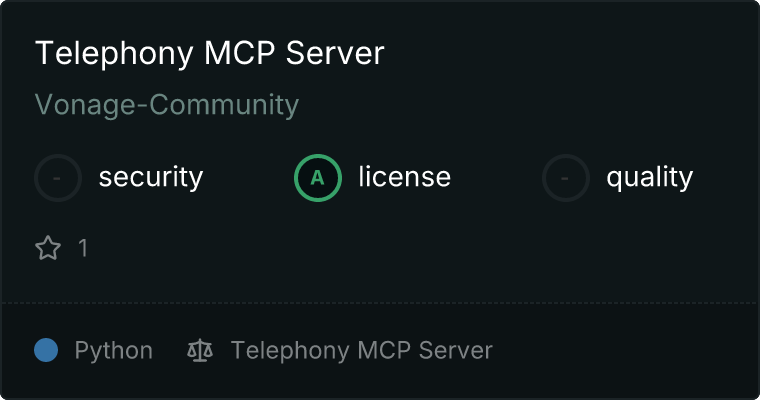This screenshot has height=400, width=760.
Task: Click the letter A in the license badge
Action: tap(317, 178)
